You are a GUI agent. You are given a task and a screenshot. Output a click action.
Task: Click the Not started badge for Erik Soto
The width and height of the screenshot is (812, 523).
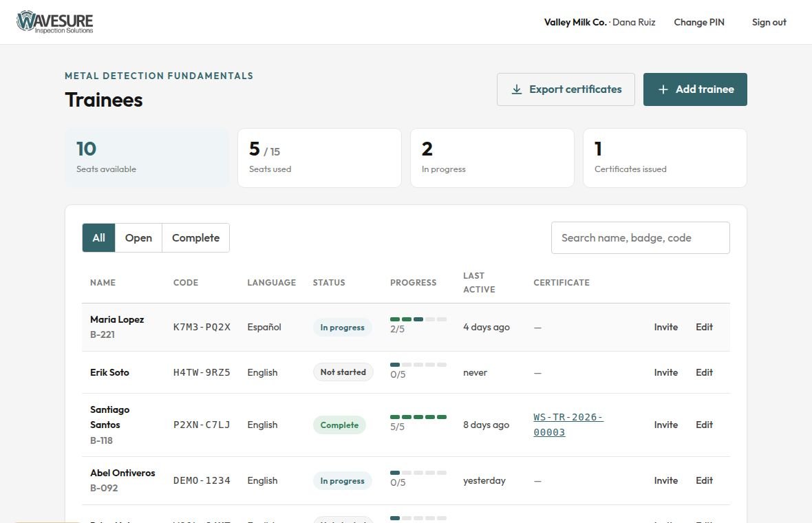(343, 372)
